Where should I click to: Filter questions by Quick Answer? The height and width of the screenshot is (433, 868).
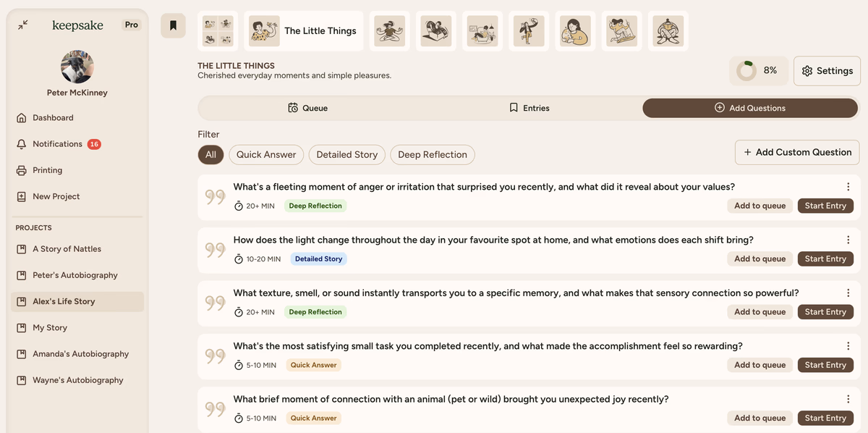(266, 154)
